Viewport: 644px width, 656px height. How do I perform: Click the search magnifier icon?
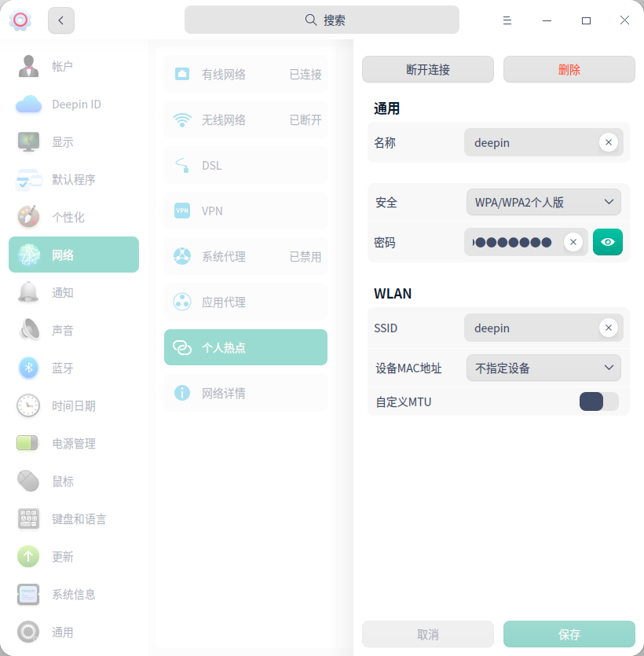pyautogui.click(x=311, y=20)
